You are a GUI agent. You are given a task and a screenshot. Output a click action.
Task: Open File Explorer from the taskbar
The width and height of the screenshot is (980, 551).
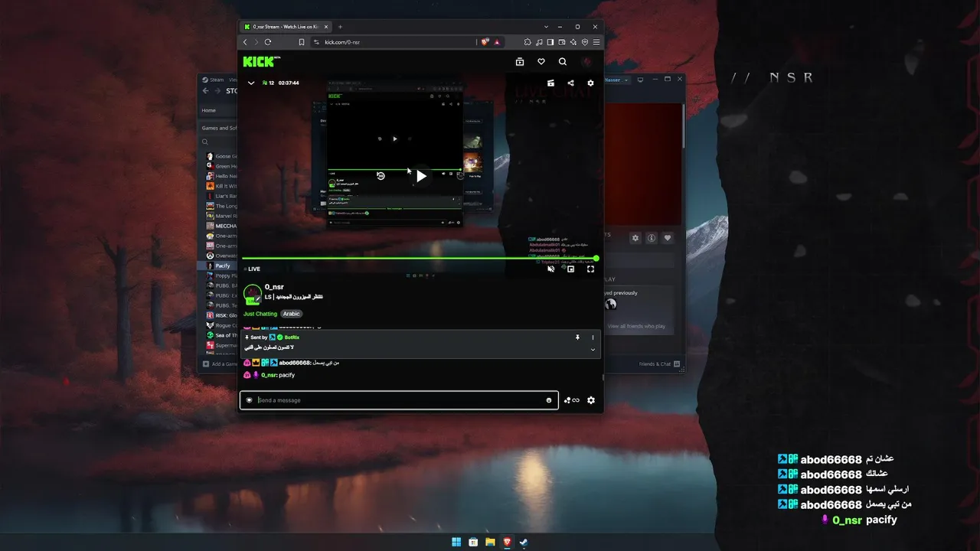490,542
